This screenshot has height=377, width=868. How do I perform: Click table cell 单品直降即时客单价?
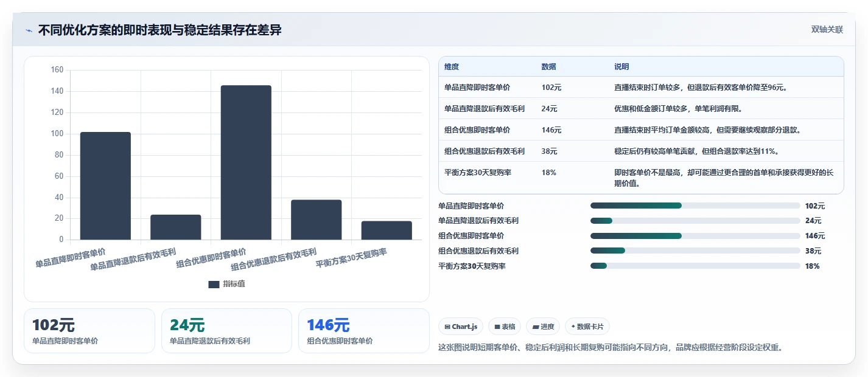477,88
